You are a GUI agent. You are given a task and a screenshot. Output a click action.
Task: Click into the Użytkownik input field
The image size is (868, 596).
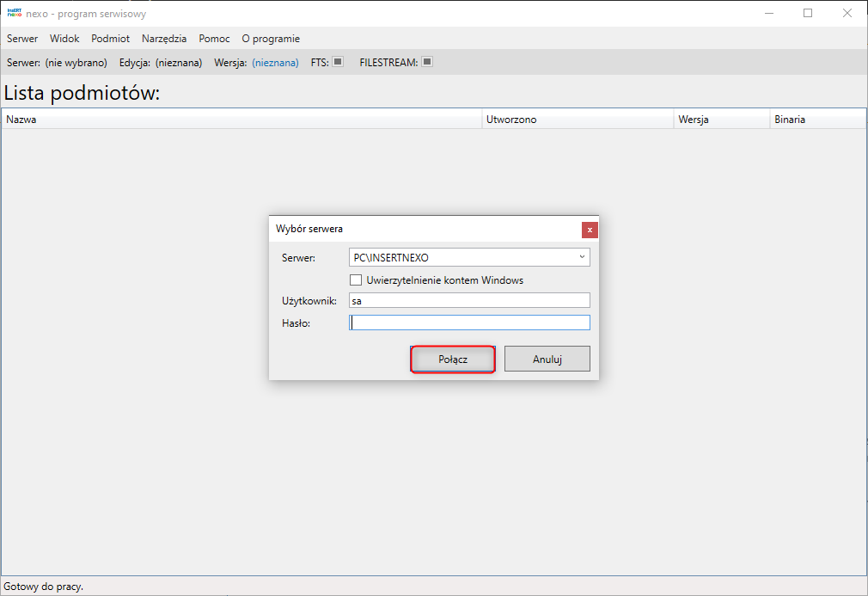[x=469, y=301]
